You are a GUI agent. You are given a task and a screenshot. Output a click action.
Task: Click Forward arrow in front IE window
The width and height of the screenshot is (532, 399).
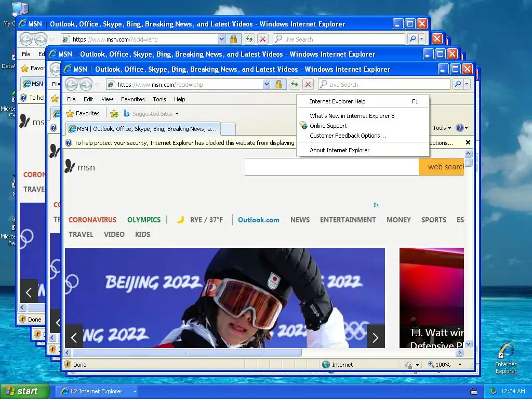[x=86, y=84]
